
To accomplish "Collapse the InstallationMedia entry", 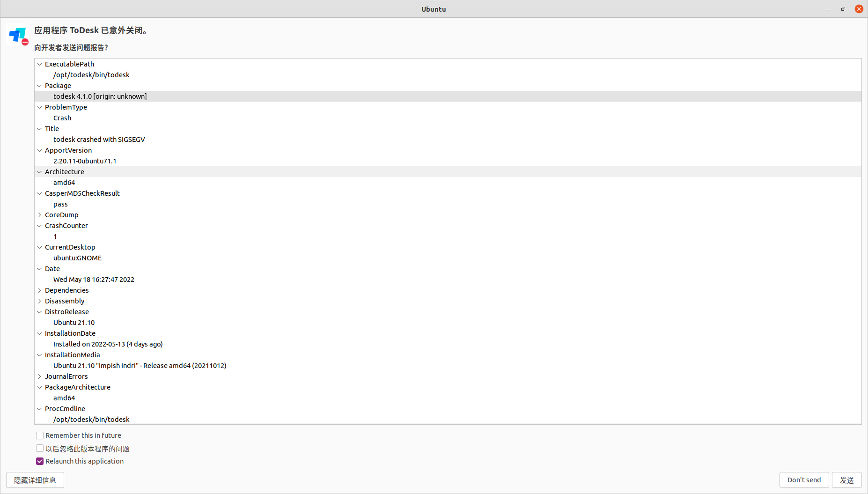I will point(40,355).
